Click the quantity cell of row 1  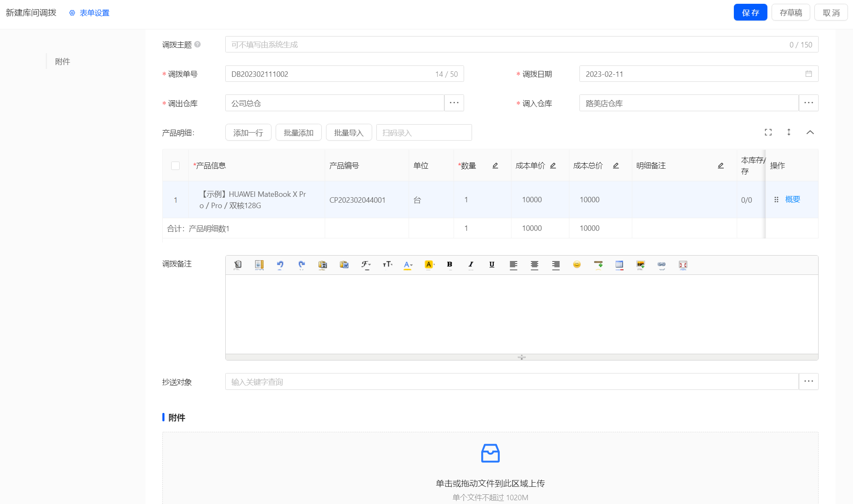pyautogui.click(x=482, y=200)
